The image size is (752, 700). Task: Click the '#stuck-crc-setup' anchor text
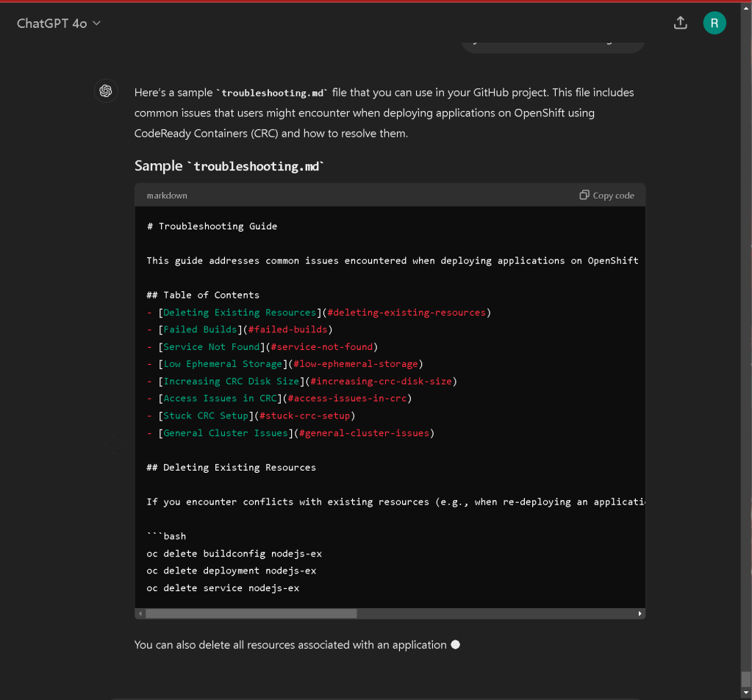coord(304,416)
